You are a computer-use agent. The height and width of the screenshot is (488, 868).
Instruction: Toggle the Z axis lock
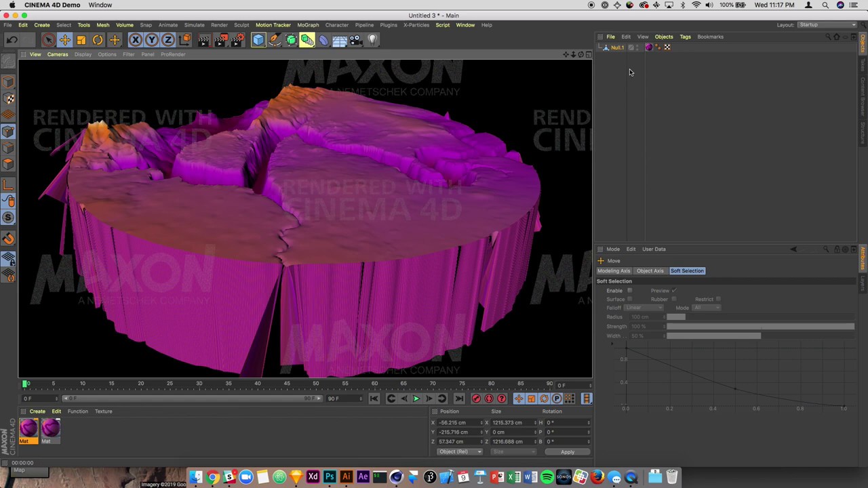point(168,40)
